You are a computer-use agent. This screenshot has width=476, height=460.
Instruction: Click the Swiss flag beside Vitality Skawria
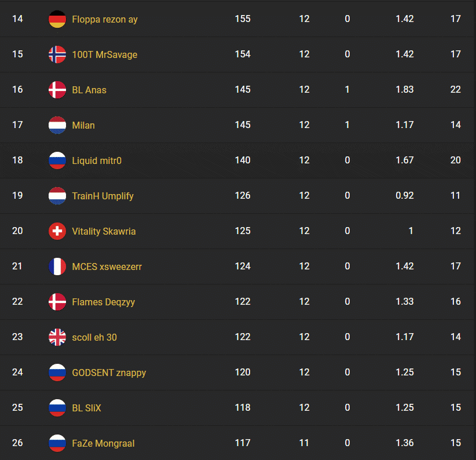[57, 231]
